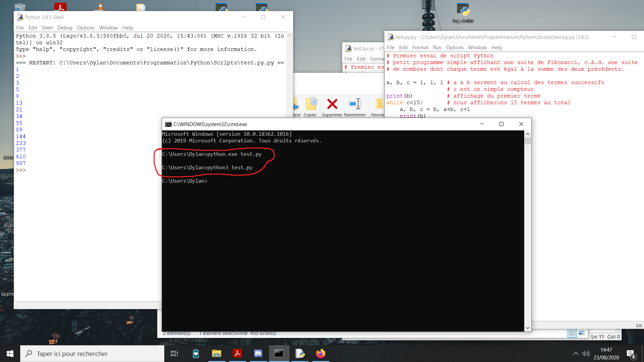
Task: Open Discord from the taskbar
Action: [x=258, y=353]
